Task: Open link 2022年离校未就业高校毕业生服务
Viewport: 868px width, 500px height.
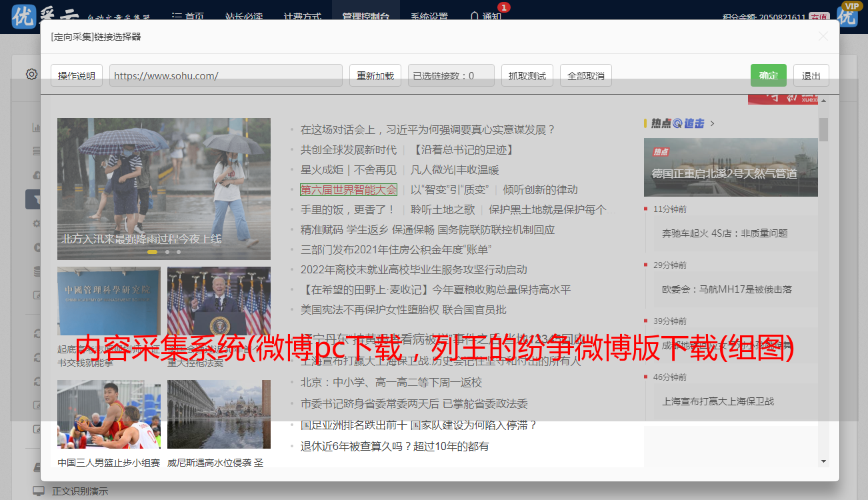Action: [413, 269]
